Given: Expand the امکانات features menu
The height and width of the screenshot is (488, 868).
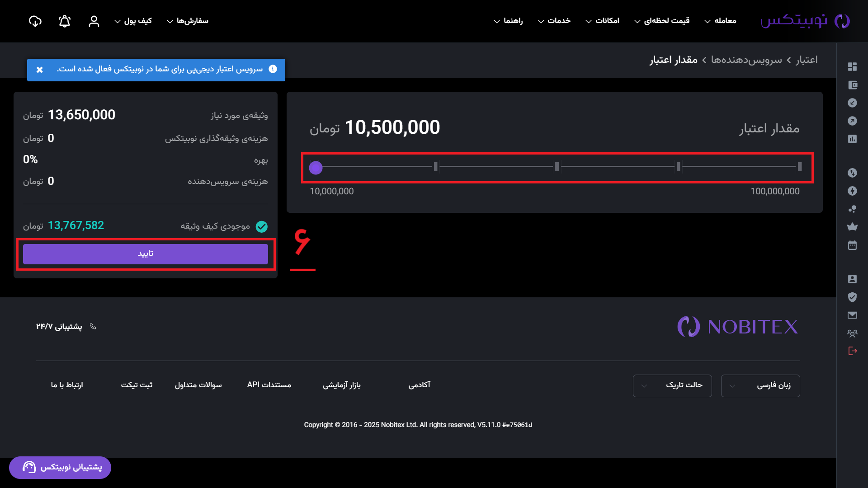Looking at the screenshot, I should [x=603, y=21].
